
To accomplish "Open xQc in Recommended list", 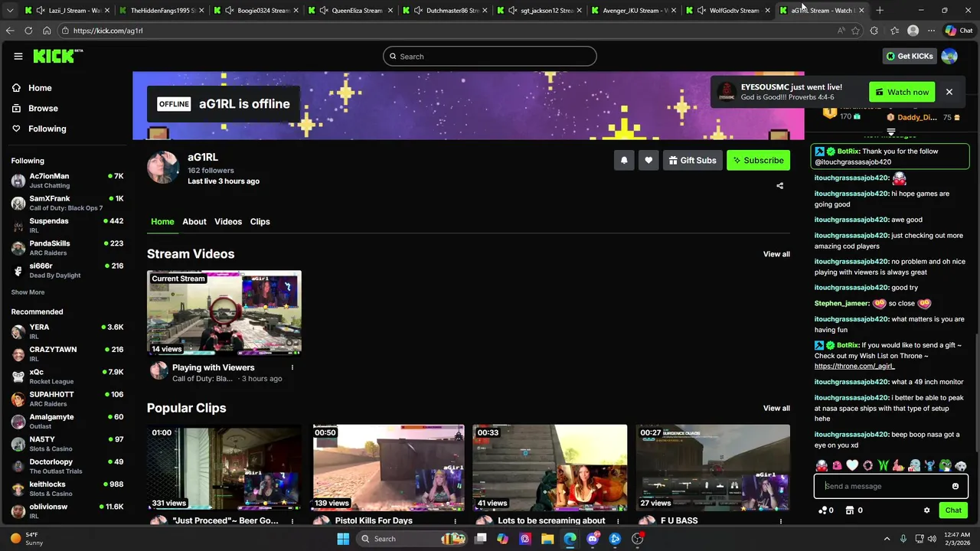I will click(67, 377).
